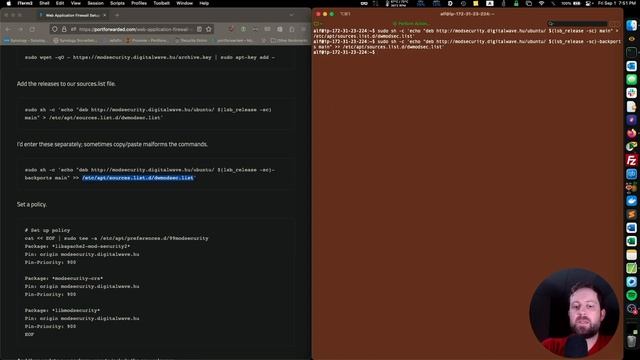Click 'Package: *modsecurity-crs*' line

tap(64, 278)
